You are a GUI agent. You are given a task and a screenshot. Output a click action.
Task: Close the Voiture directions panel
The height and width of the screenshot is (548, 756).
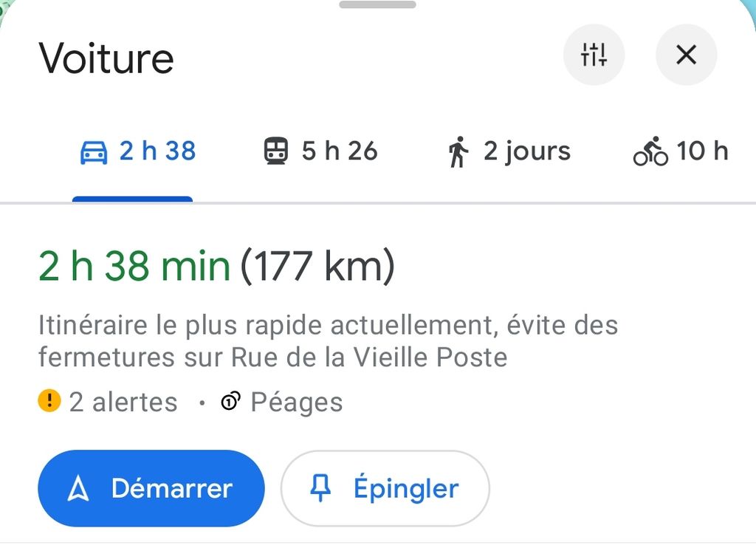coord(686,55)
